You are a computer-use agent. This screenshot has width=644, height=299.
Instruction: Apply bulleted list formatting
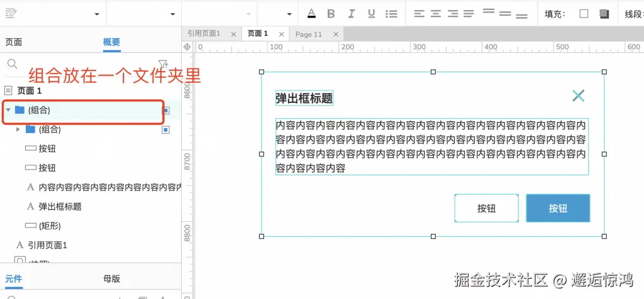tap(391, 14)
